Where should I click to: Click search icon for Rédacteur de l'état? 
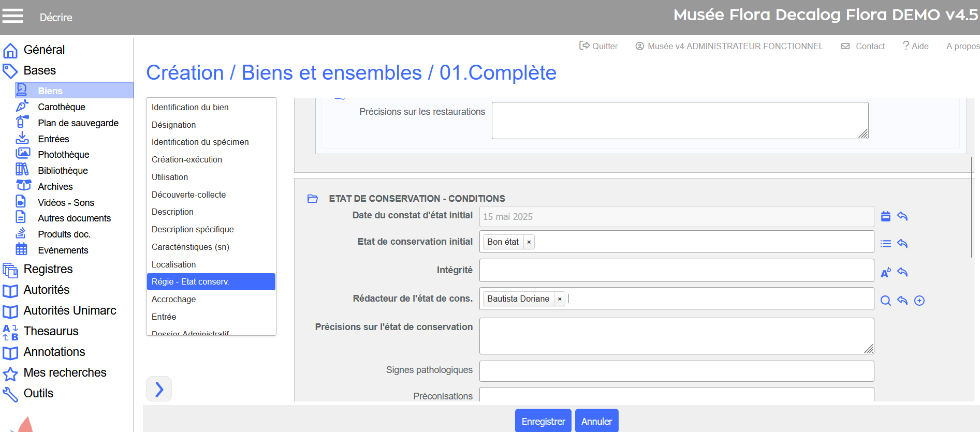coord(886,301)
